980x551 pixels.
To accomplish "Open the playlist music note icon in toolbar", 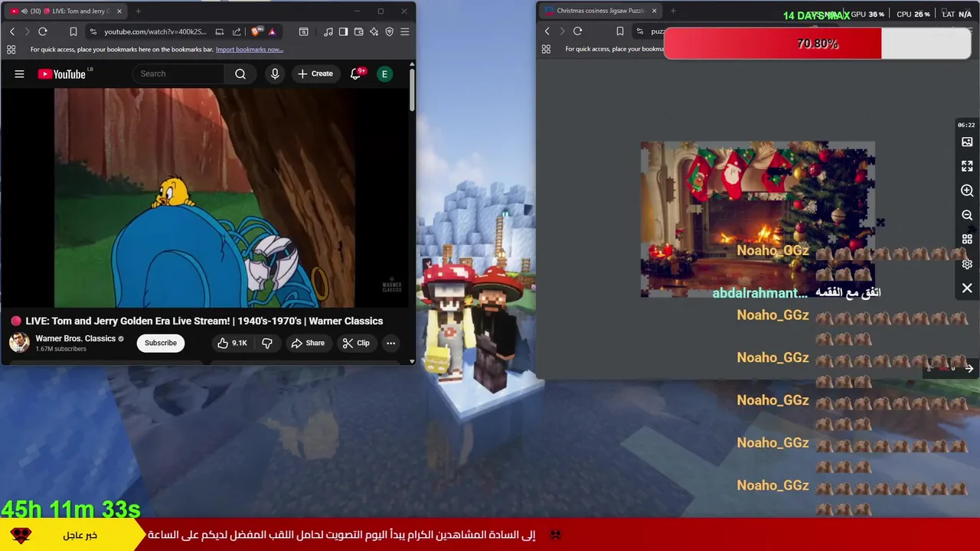I will pos(328,31).
